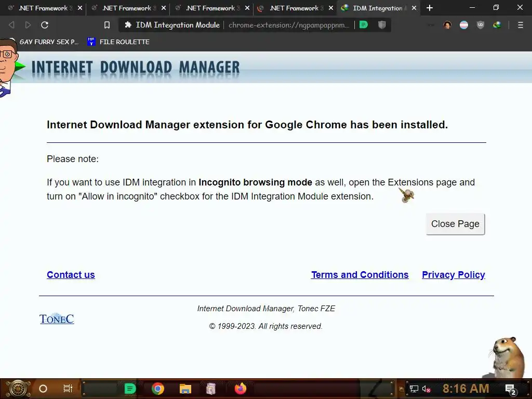This screenshot has height=399, width=532.
Task: Open the Contact us link
Action: click(x=71, y=275)
